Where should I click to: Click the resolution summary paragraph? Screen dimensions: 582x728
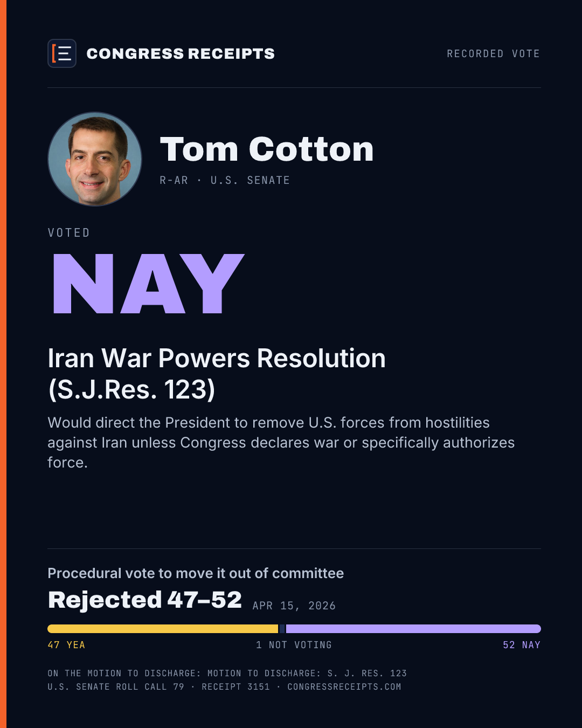pos(281,442)
